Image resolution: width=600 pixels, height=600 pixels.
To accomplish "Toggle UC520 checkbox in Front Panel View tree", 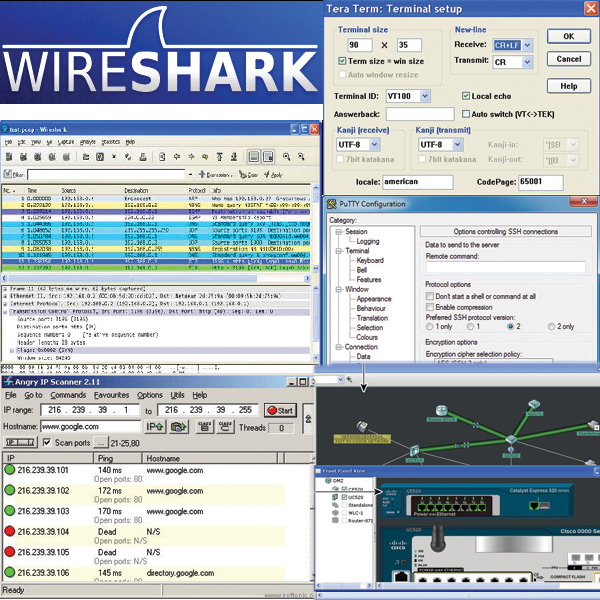I will point(344,497).
